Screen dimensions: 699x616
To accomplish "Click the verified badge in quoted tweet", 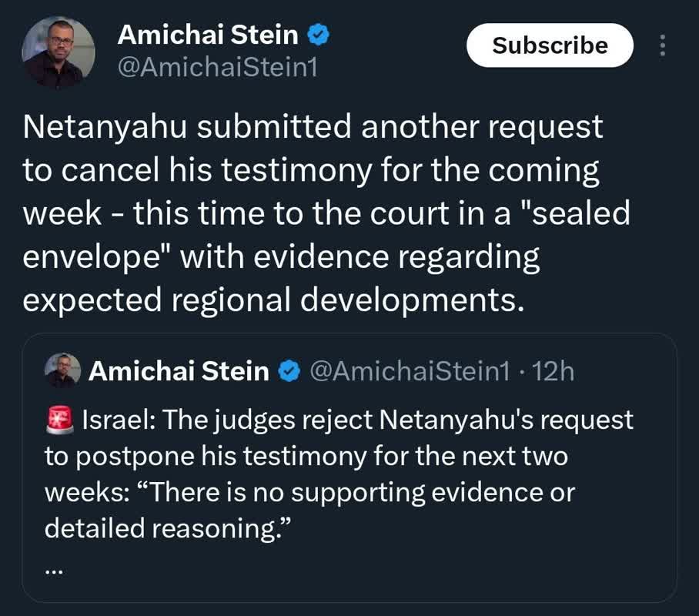I will (289, 371).
